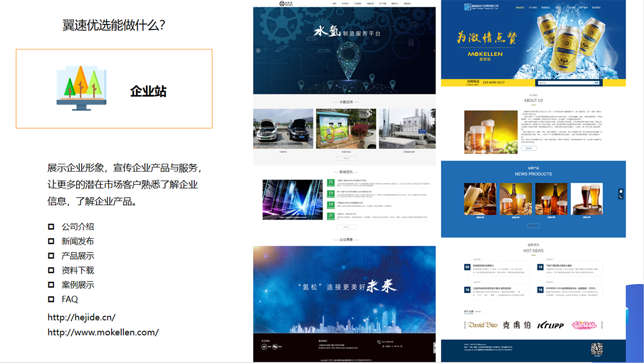Screen dimensions: 644x363
Task: Click the MORE button under About Us
Action: click(530, 148)
